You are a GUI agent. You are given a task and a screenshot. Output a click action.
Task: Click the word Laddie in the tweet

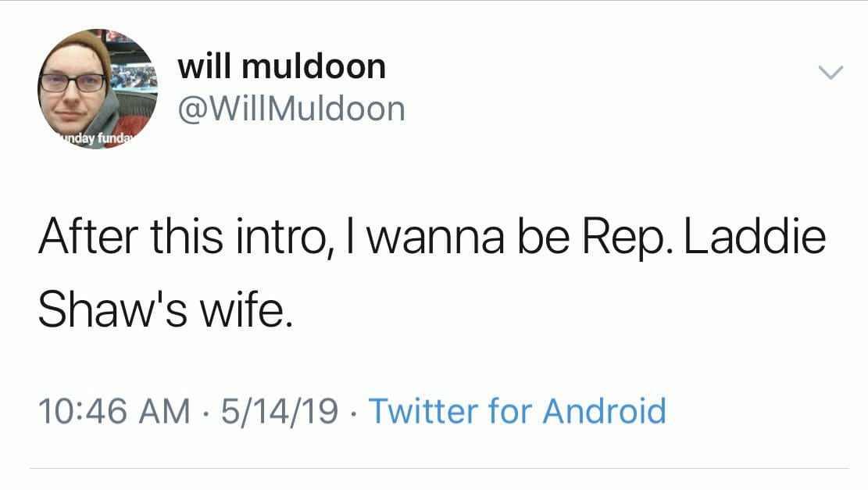click(755, 237)
